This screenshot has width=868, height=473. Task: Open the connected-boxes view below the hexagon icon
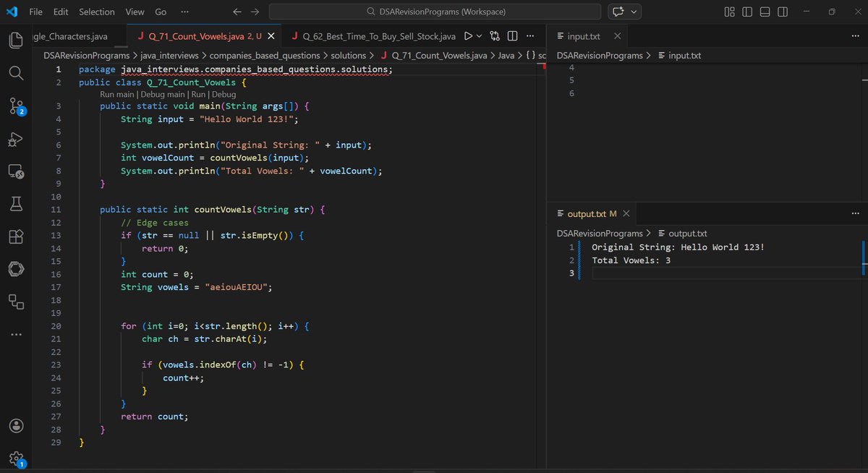coord(16,301)
